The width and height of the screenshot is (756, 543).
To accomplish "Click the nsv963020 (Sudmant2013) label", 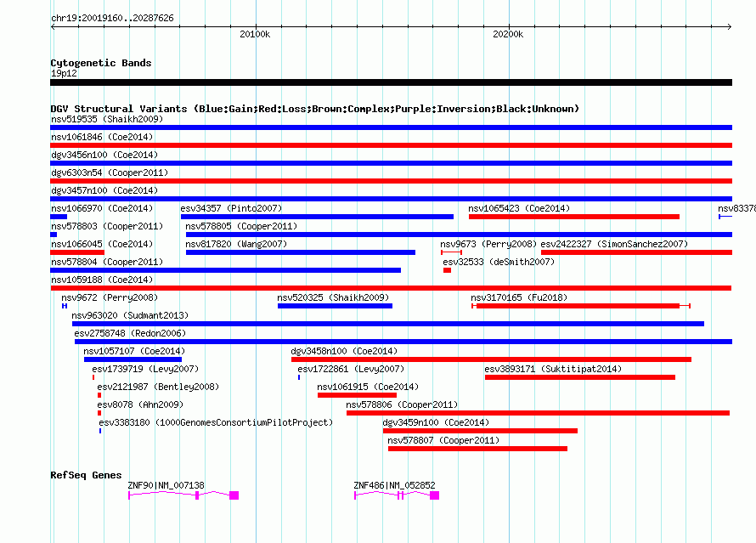I will (x=130, y=315).
